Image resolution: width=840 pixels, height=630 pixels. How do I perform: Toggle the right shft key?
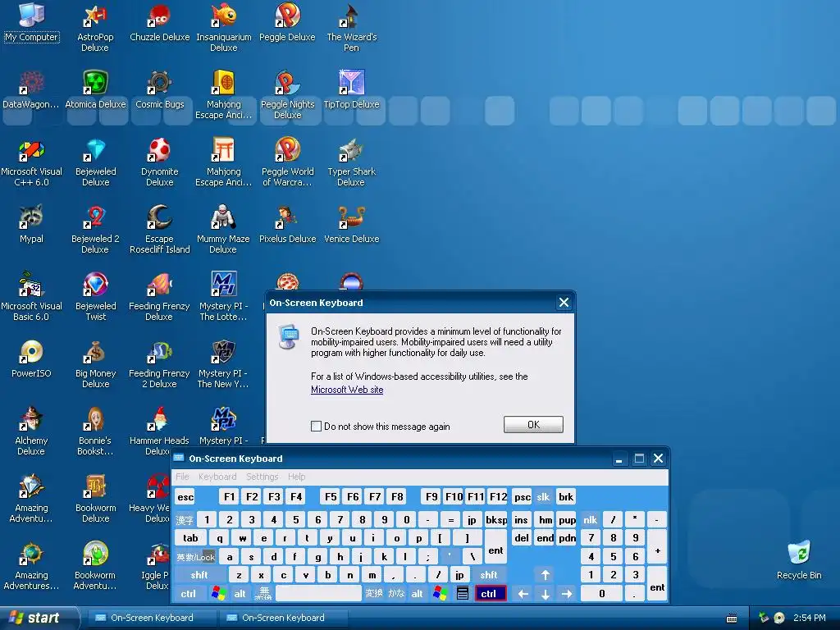(489, 575)
